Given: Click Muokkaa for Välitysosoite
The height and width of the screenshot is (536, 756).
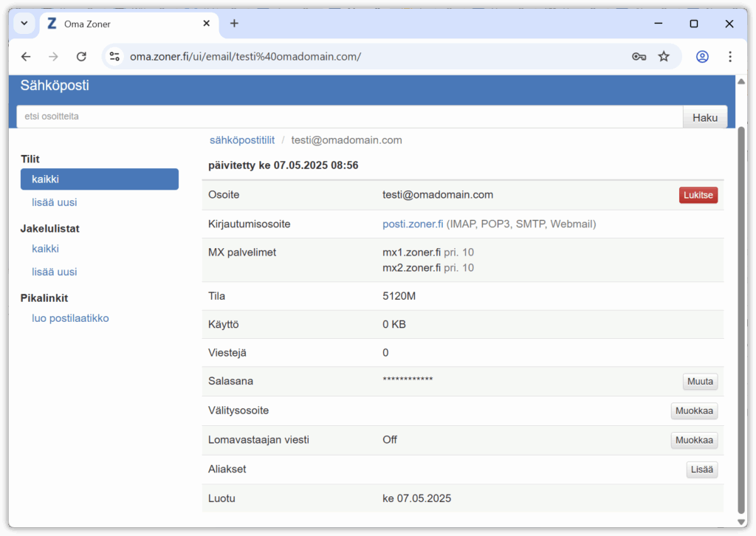Looking at the screenshot, I should (694, 411).
